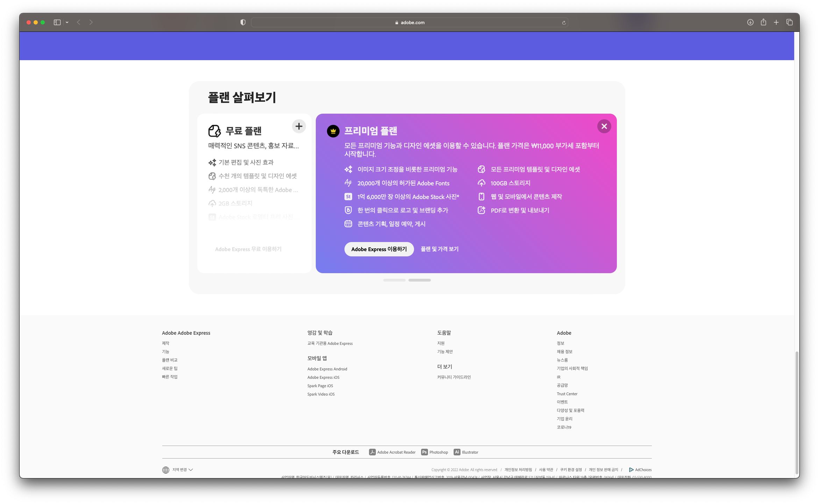Close the 프리미엄 플랜 card with X button
The image size is (819, 504).
604,126
